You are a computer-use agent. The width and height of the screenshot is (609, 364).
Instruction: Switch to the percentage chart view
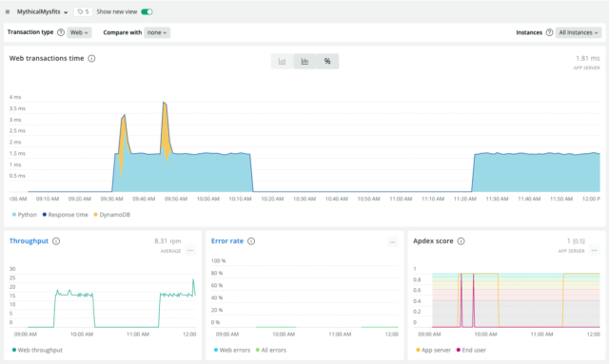(x=327, y=62)
